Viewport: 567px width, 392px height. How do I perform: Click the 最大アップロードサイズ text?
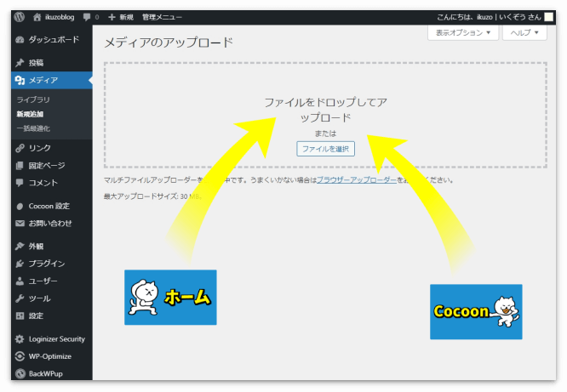[152, 196]
